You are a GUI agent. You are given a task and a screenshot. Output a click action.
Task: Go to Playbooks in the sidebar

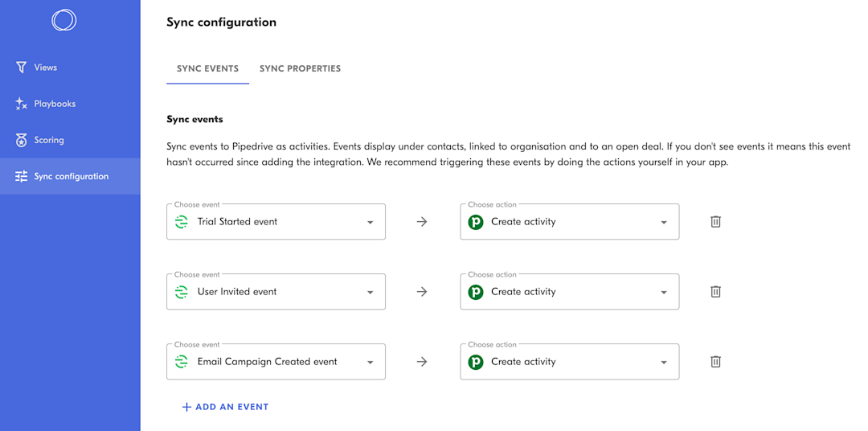pyautogui.click(x=55, y=104)
